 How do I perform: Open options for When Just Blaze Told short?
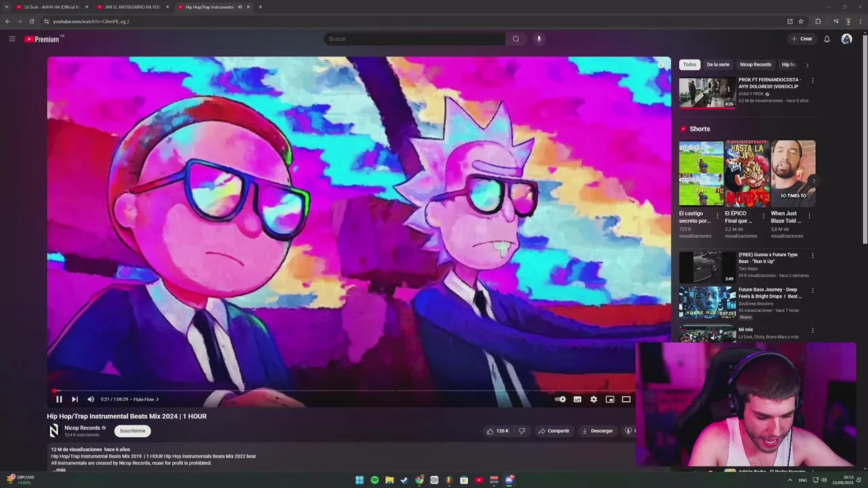[809, 216]
